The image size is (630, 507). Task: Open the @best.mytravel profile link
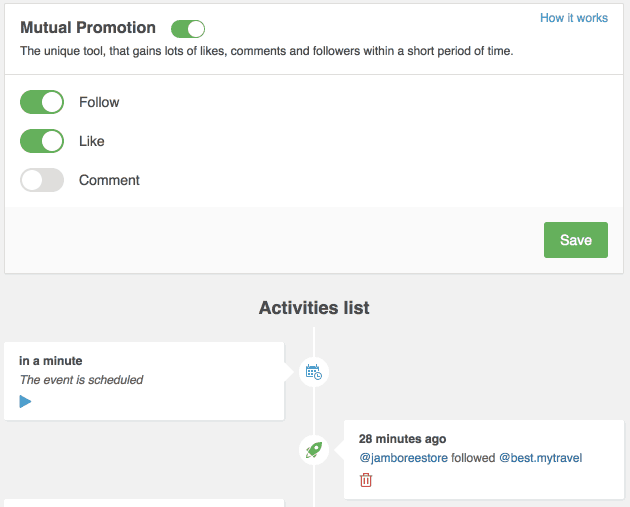[x=540, y=458]
